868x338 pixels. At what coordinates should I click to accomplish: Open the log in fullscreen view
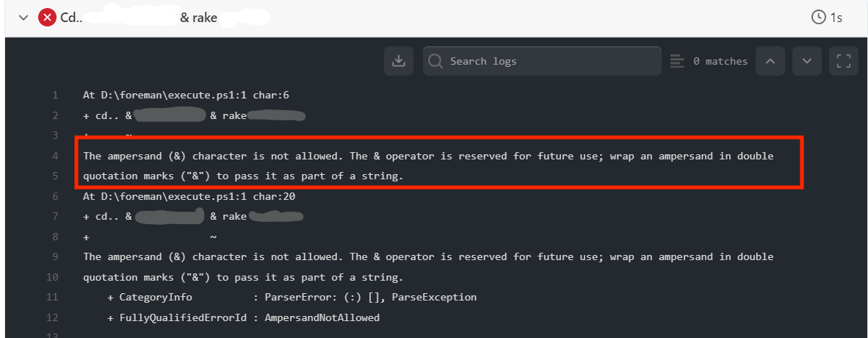pyautogui.click(x=844, y=61)
